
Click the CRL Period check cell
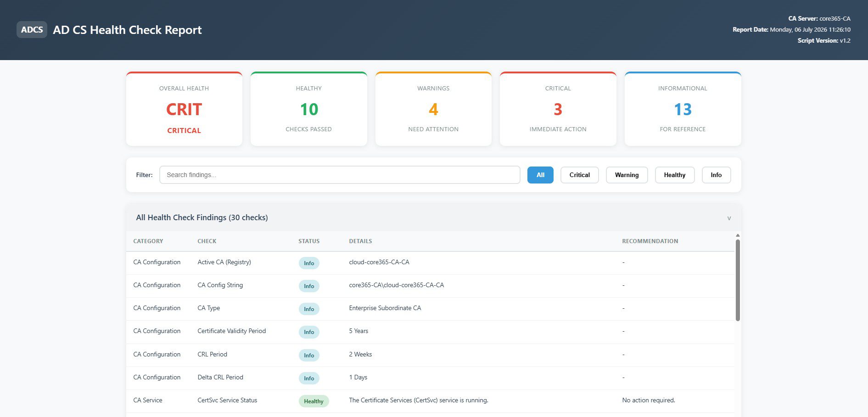(x=212, y=355)
